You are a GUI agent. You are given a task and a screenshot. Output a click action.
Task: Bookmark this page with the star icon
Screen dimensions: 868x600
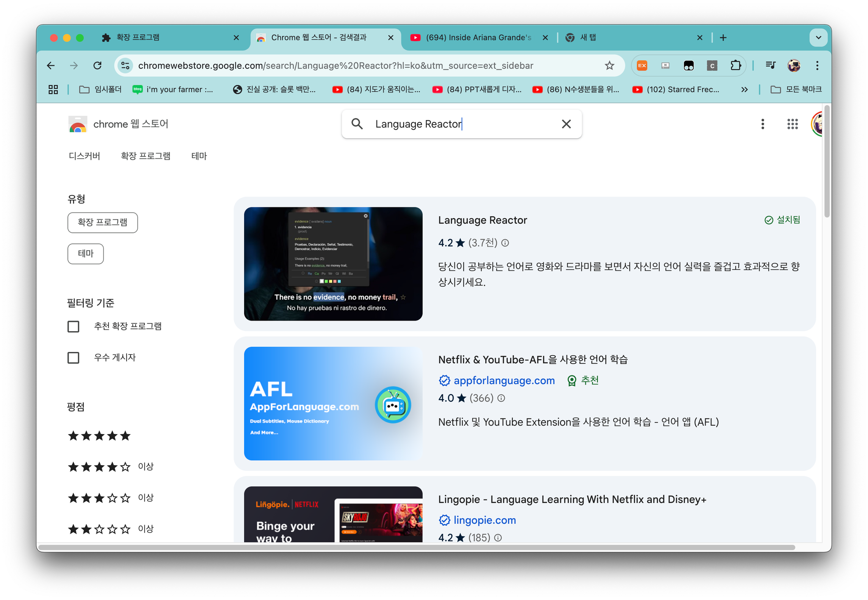click(x=609, y=65)
